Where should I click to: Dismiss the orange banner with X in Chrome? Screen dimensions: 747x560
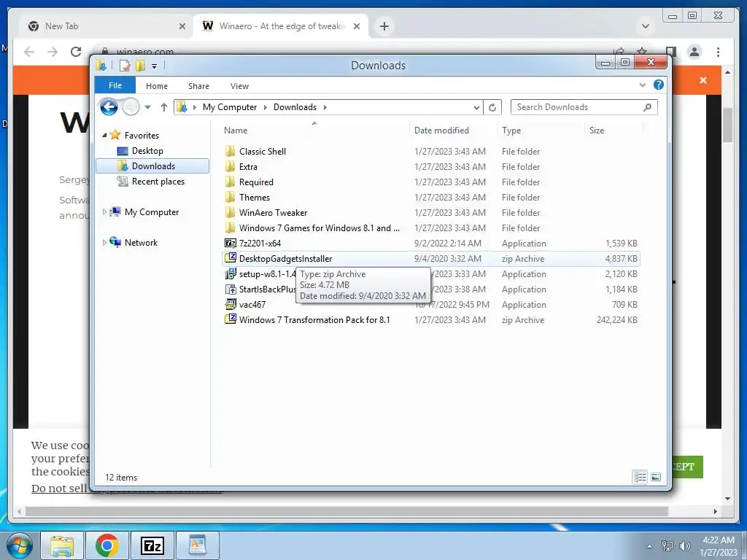click(x=703, y=80)
